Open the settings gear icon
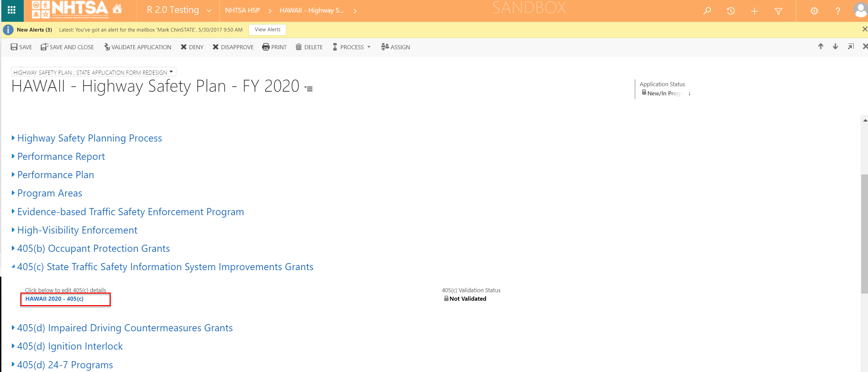The width and height of the screenshot is (868, 372). 814,11
